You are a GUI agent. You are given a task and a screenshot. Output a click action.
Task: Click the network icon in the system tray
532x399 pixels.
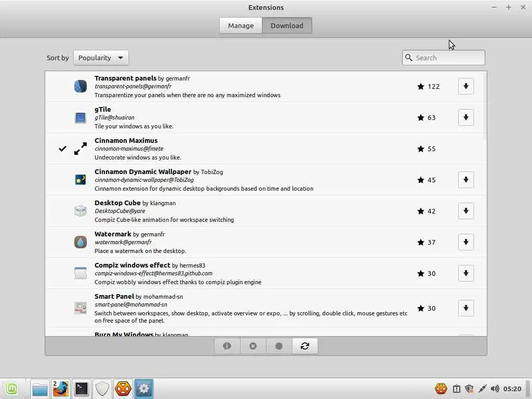[482, 389]
